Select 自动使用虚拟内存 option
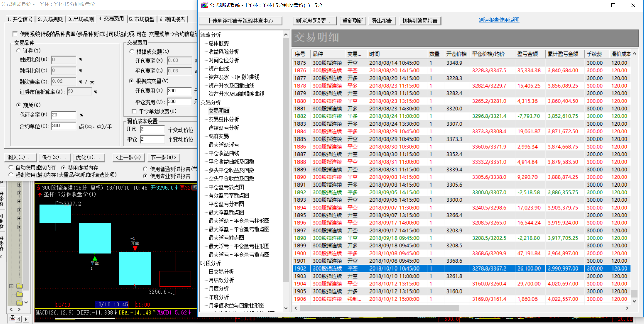Viewport: 644px width, 324px height. pyautogui.click(x=11, y=168)
